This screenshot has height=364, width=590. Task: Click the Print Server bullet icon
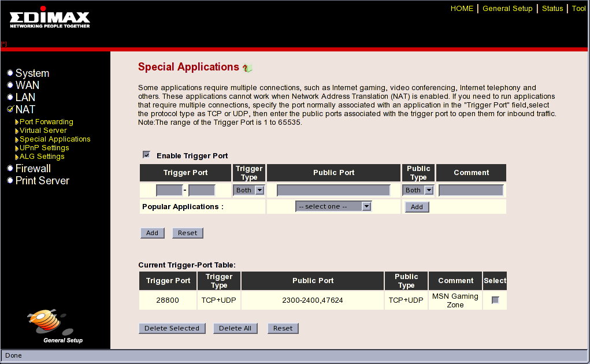10,181
